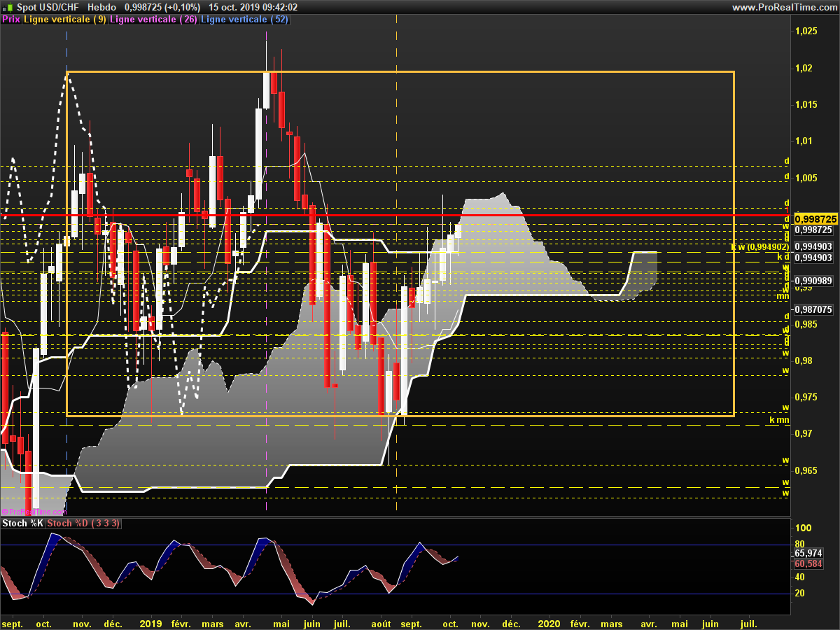Click the 60,584 stochastic value label
The image size is (840, 630).
click(808, 563)
